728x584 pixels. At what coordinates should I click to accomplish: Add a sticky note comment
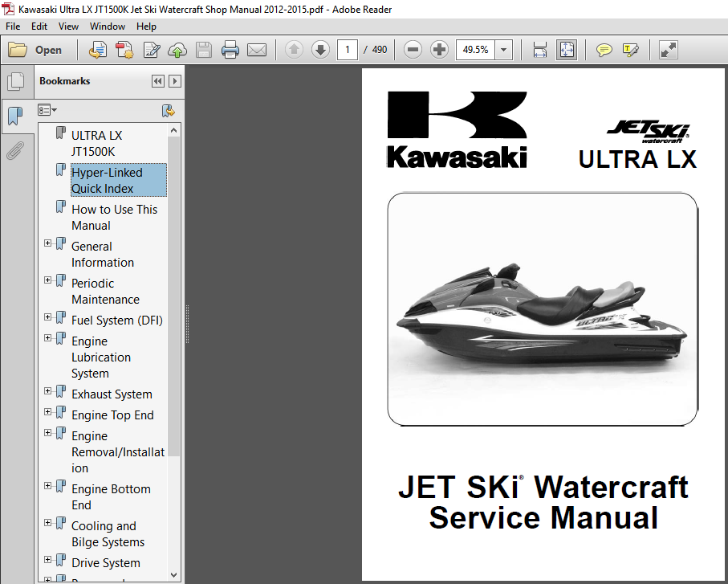604,50
